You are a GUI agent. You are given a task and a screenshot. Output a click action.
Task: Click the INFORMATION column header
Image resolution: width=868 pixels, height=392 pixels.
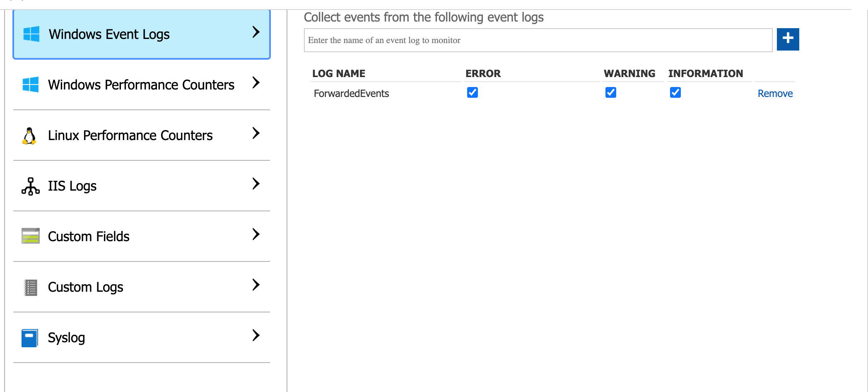click(706, 73)
